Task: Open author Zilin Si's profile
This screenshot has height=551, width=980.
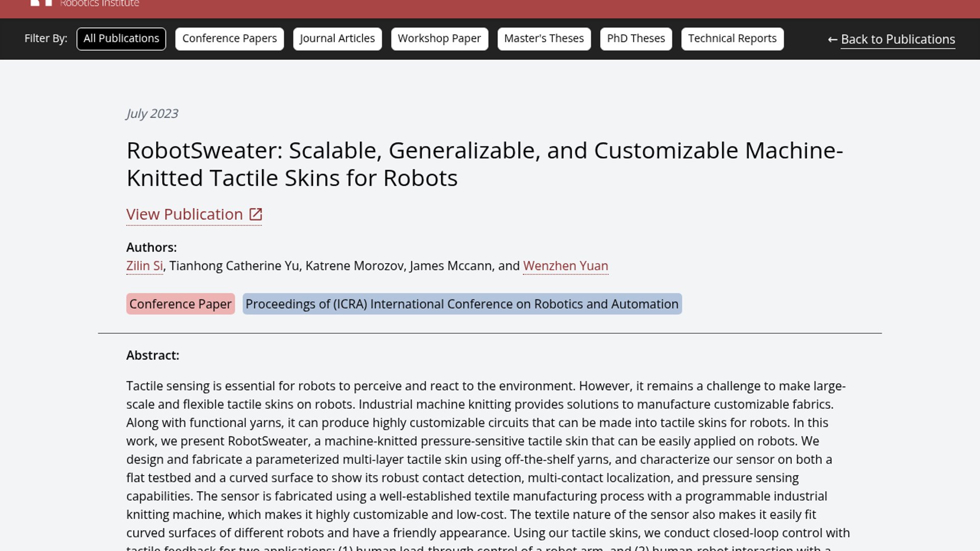Action: click(144, 266)
